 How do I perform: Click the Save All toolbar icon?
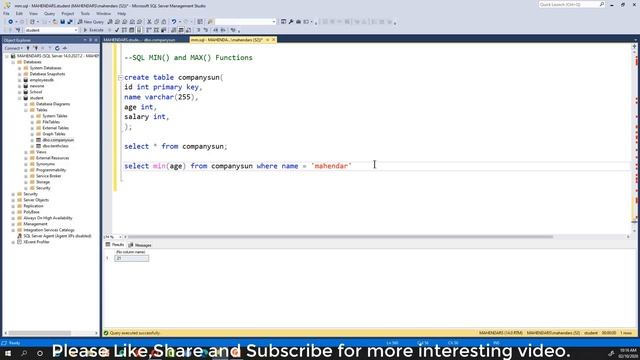[x=70, y=22]
